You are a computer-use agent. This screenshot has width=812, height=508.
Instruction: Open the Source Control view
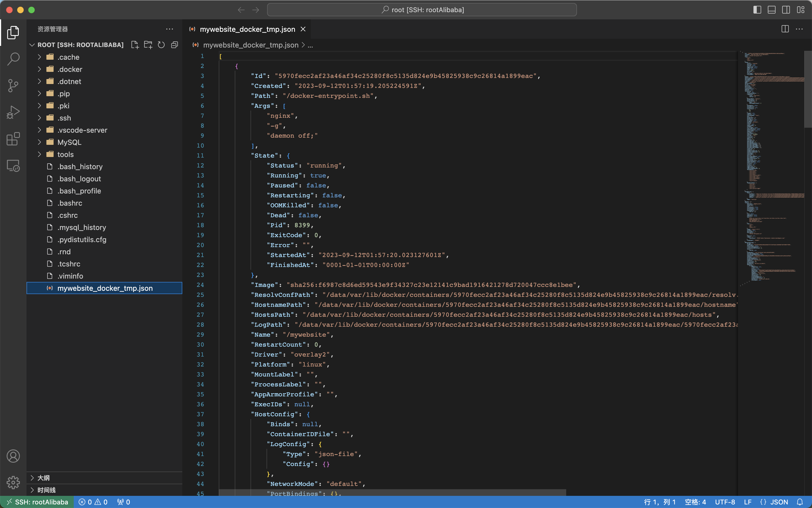(x=13, y=86)
